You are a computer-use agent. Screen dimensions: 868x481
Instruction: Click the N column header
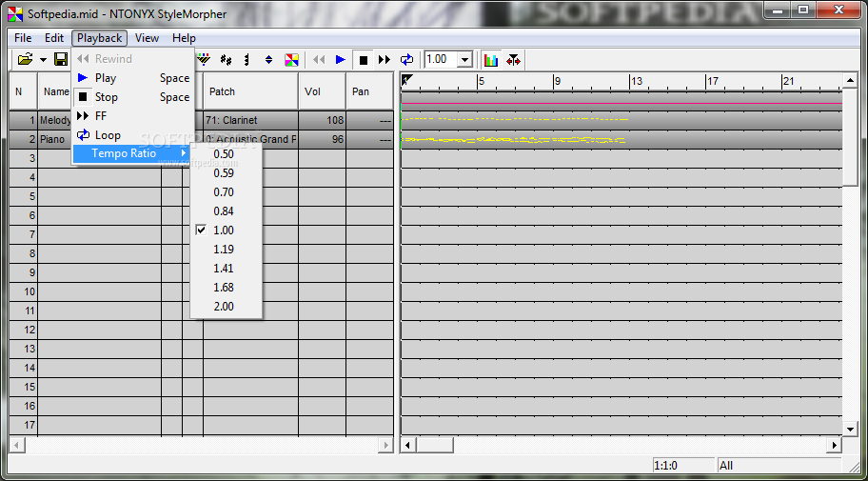(23, 90)
